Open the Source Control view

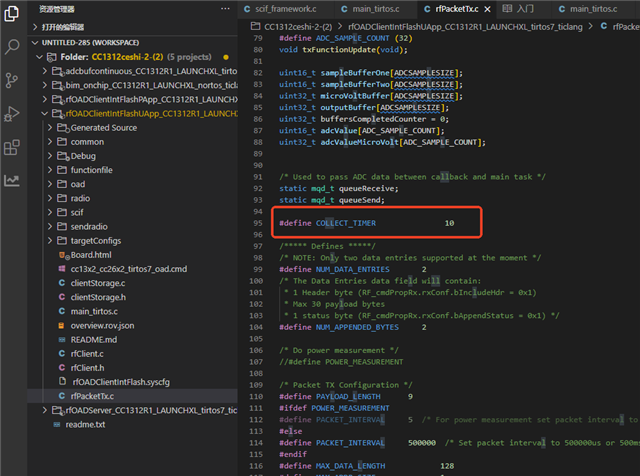click(x=12, y=80)
